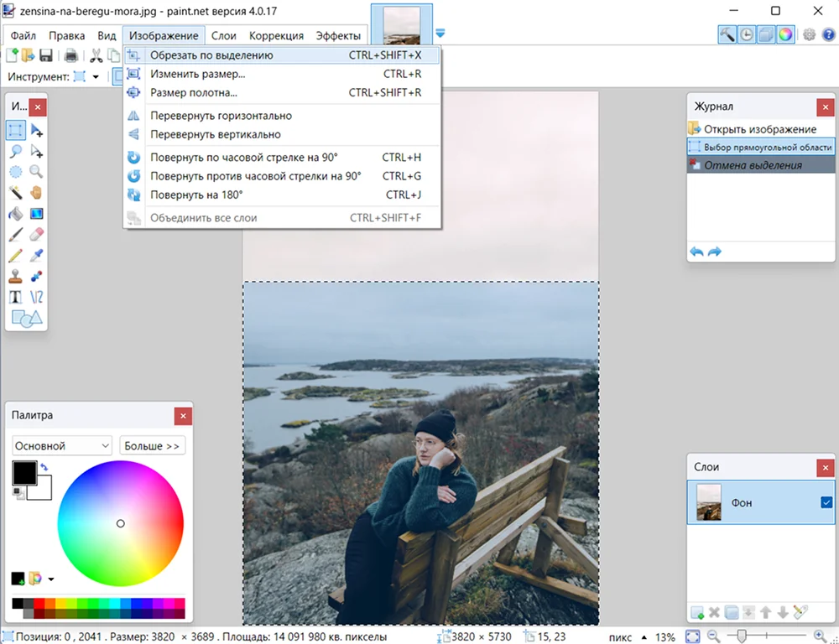This screenshot has height=644, width=839.
Task: Click the open image thumbnail tab
Action: 401,25
